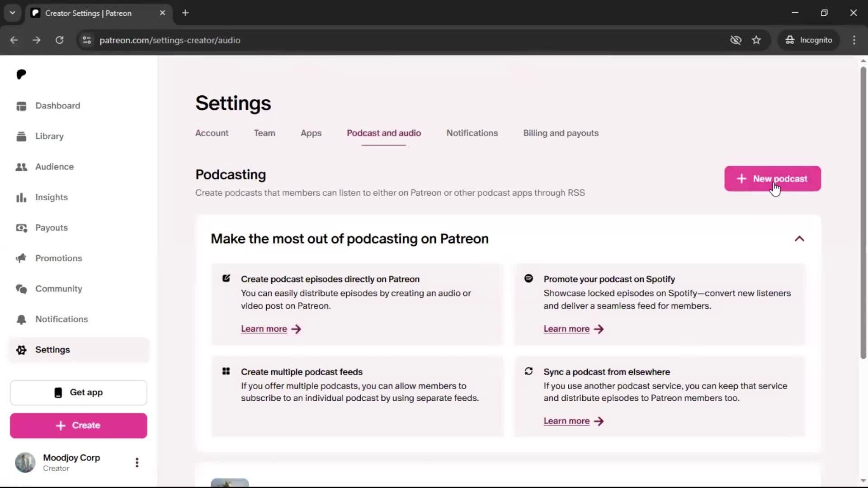Switch to the Notifications settings tab
The width and height of the screenshot is (868, 488).
tap(472, 133)
